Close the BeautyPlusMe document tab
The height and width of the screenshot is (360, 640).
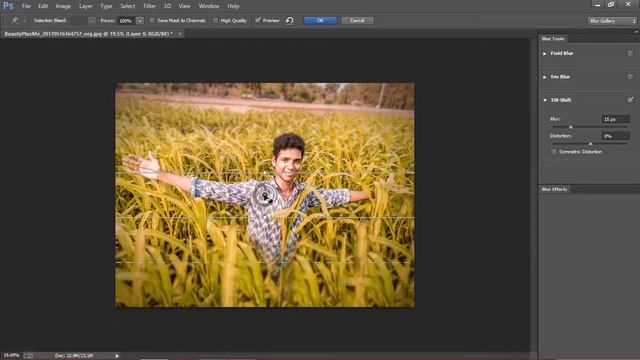(x=180, y=34)
